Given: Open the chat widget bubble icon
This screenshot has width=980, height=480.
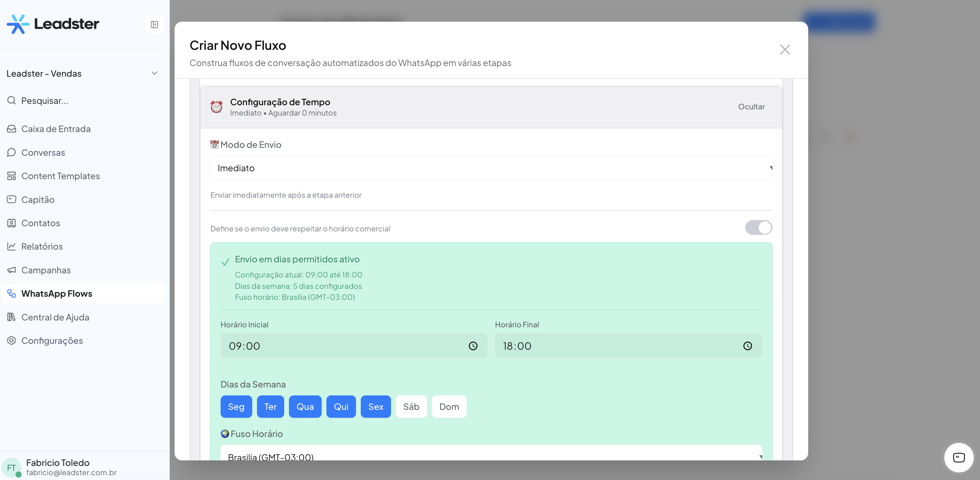Looking at the screenshot, I should coord(958,457).
